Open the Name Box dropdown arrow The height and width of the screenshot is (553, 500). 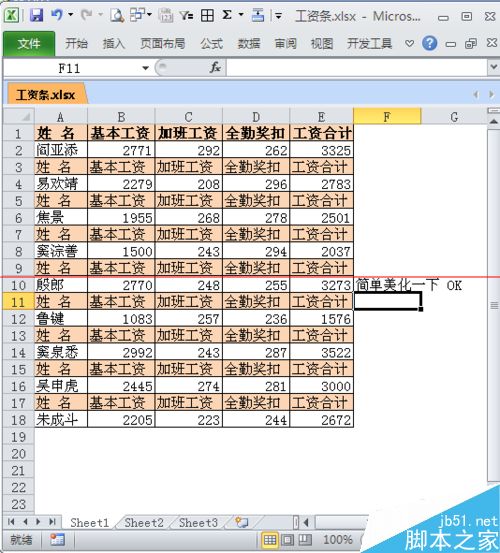pos(145,68)
